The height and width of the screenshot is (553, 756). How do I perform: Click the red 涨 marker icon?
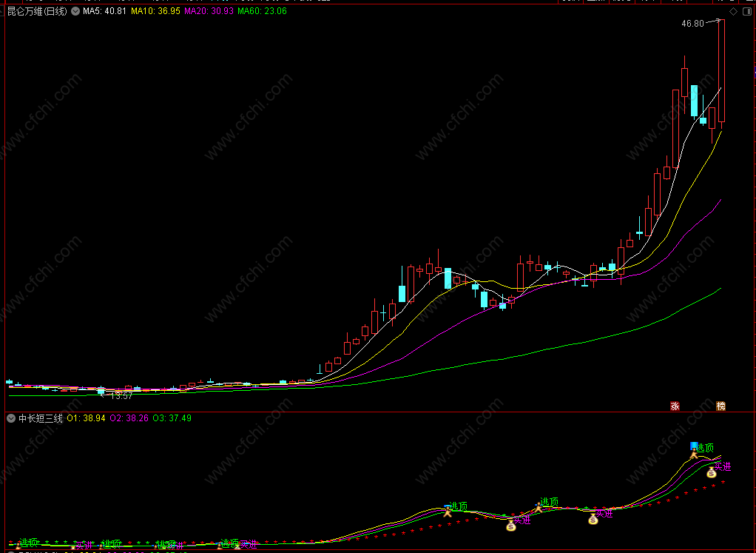(675, 406)
